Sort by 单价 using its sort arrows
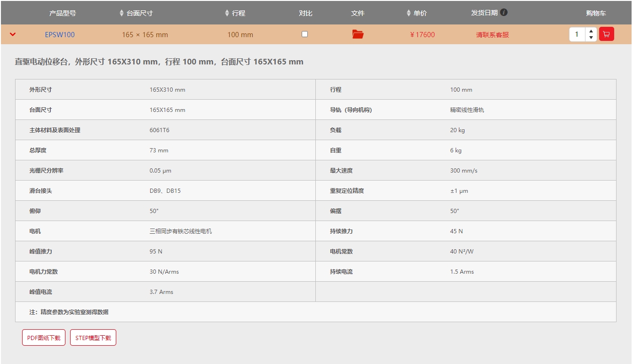633x364 pixels. point(409,13)
